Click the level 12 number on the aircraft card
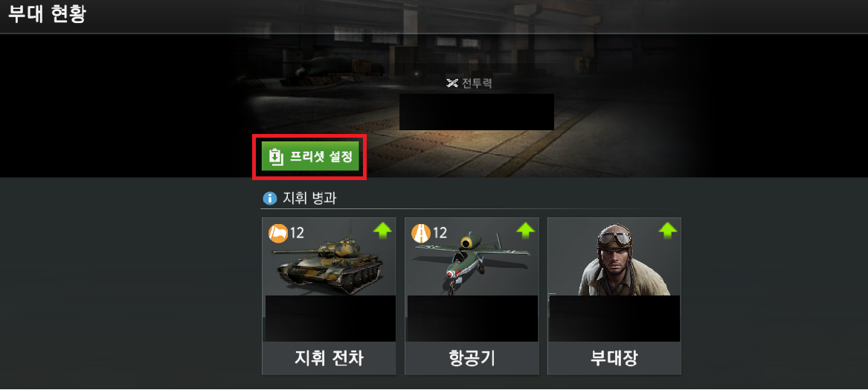 pyautogui.click(x=440, y=233)
